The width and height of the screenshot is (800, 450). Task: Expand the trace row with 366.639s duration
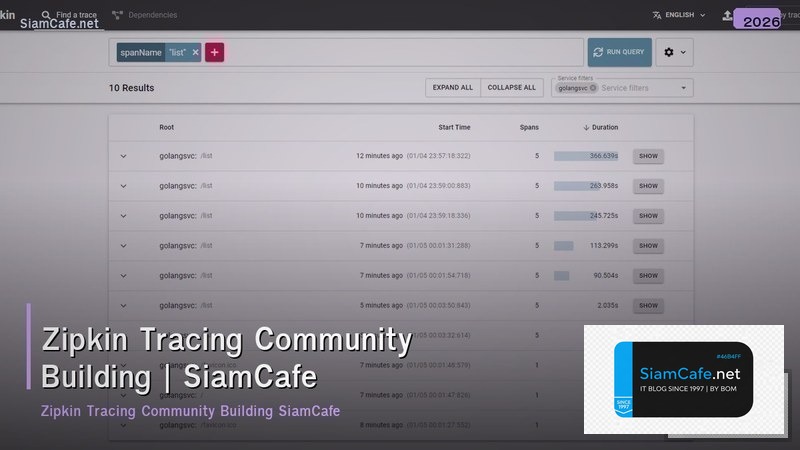tap(123, 156)
